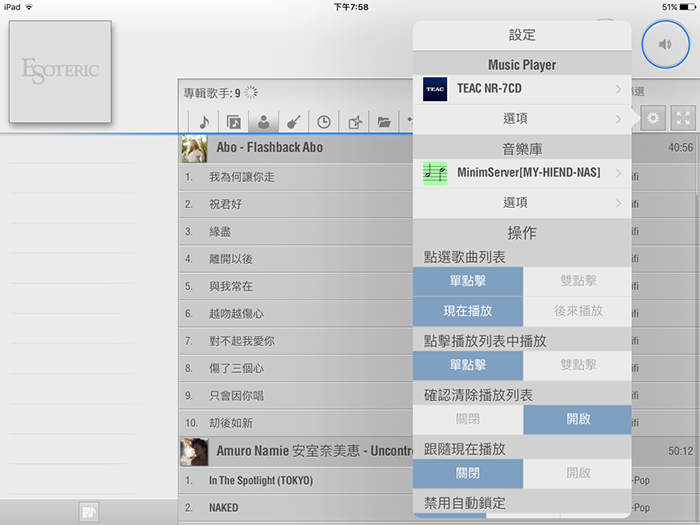Open the TEAC NR-7CD player row
The image size is (700, 525).
(522, 89)
